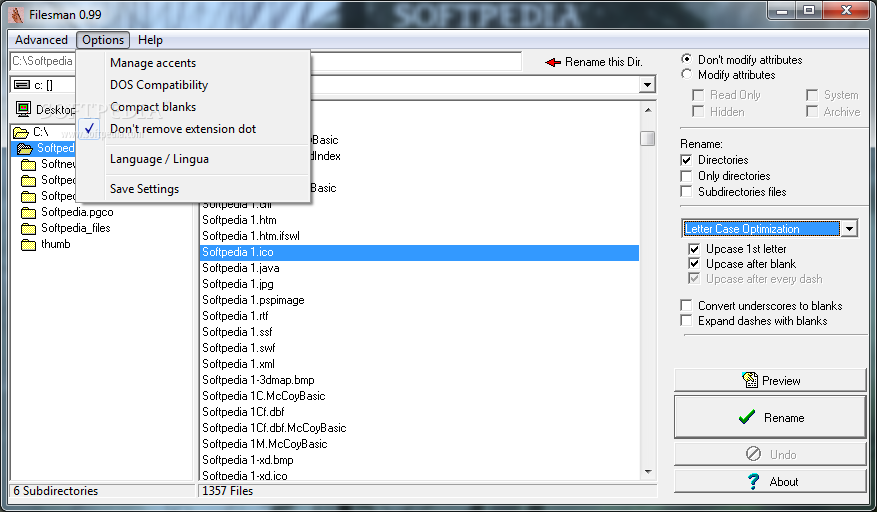
Task: Open the c: [] drive selector
Action: [43, 85]
